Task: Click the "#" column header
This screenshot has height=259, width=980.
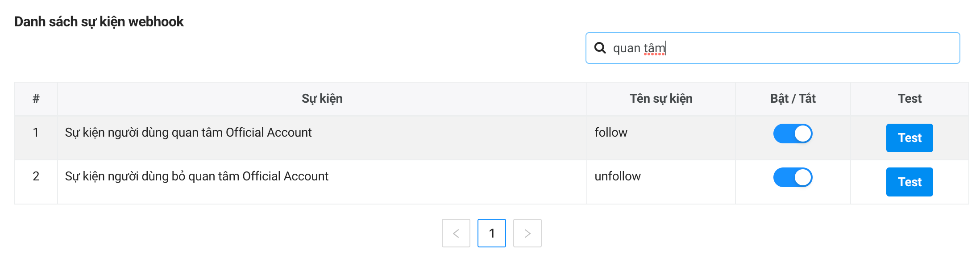Action: tap(36, 99)
